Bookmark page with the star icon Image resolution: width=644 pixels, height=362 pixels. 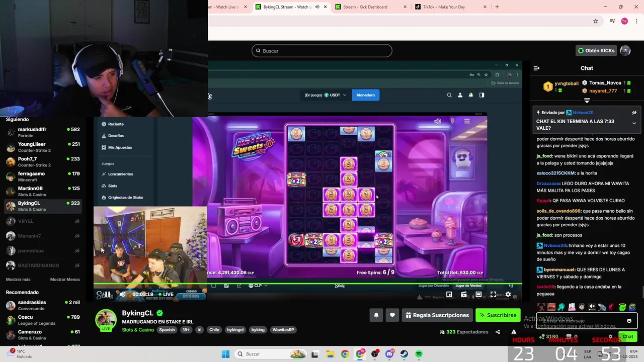tap(596, 21)
